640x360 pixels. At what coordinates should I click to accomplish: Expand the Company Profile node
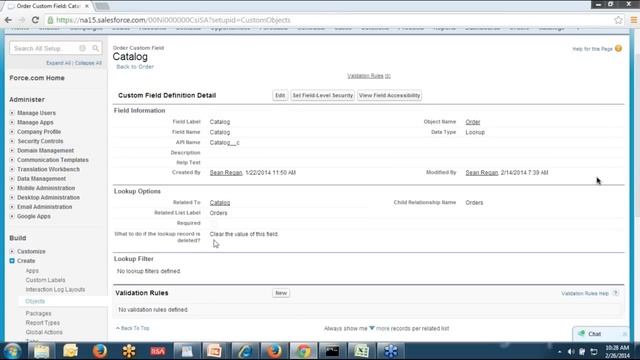pos(12,132)
